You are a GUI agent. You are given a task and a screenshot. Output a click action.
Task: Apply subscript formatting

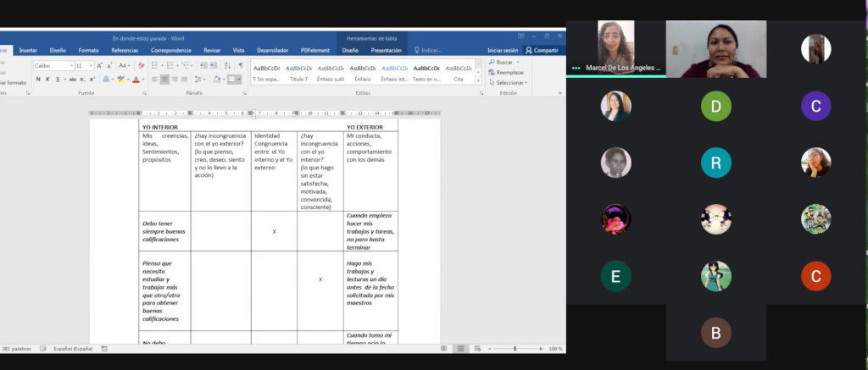[x=82, y=79]
